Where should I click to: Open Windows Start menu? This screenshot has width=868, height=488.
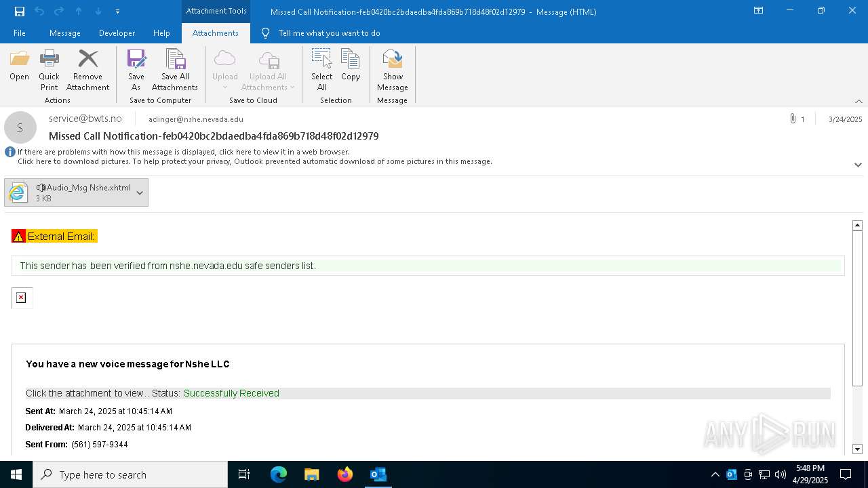(16, 474)
